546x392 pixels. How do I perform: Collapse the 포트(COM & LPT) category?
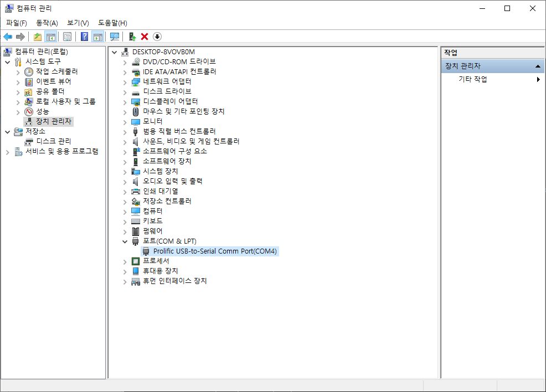coord(125,241)
